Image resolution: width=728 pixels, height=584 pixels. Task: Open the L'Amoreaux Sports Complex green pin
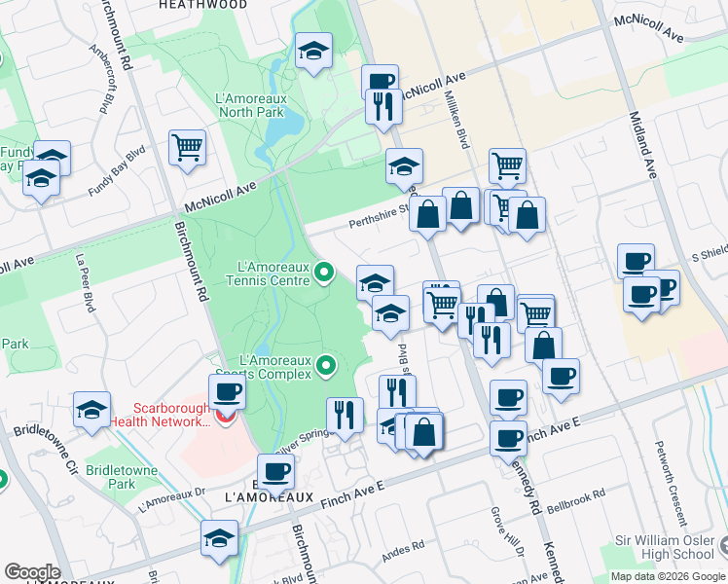click(326, 366)
